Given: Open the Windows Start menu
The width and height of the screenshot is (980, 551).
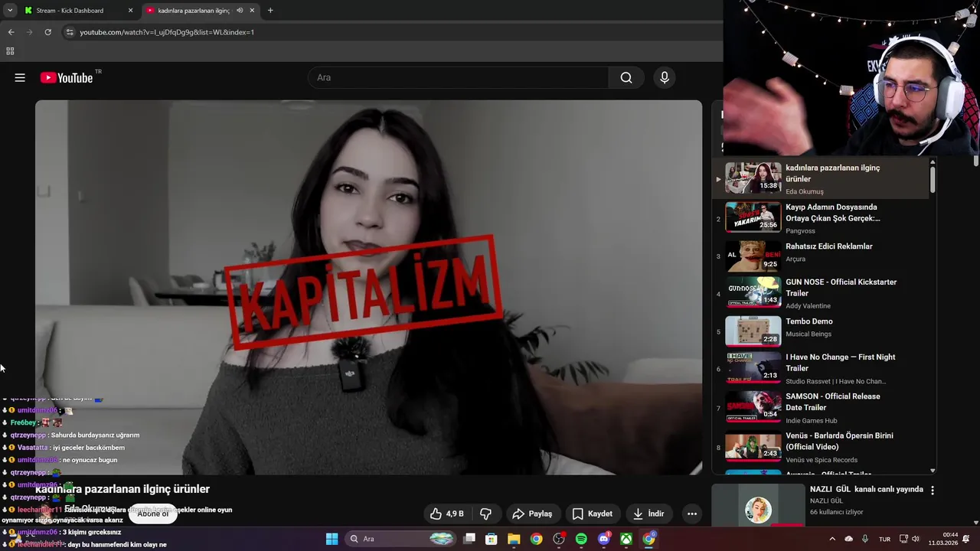Looking at the screenshot, I should 332,539.
